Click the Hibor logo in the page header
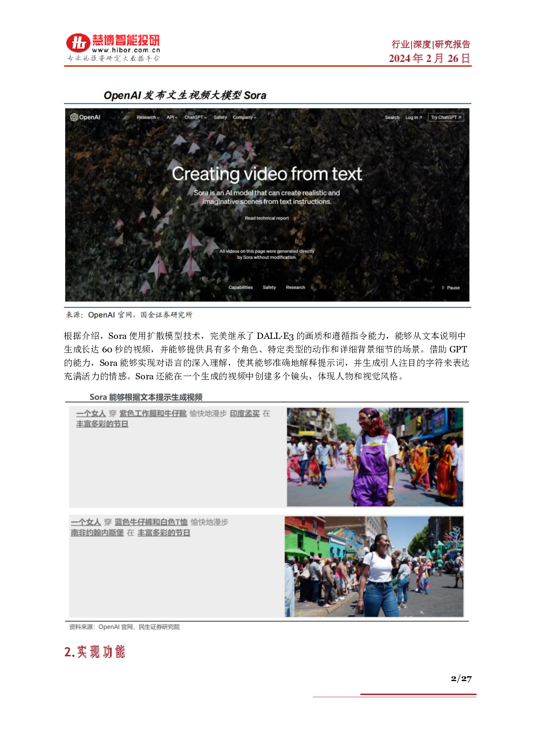 pos(113,47)
